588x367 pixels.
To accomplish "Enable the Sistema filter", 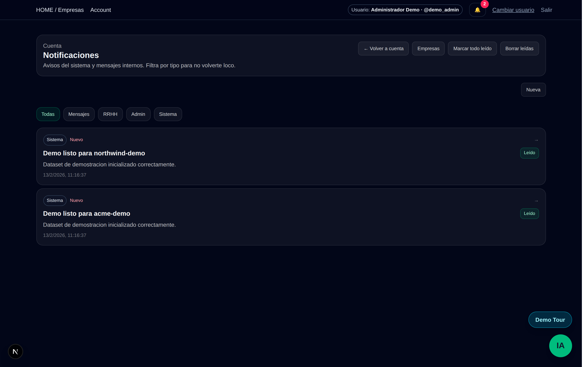I will (168, 114).
